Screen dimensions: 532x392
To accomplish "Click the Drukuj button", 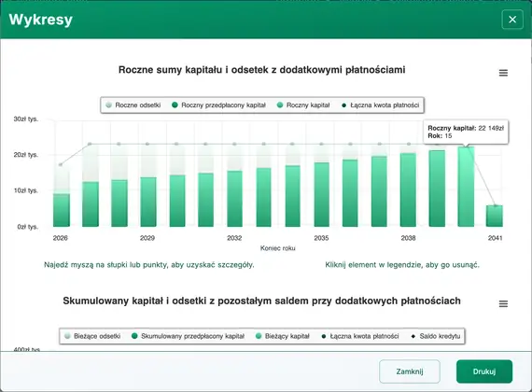I will coord(484,371).
